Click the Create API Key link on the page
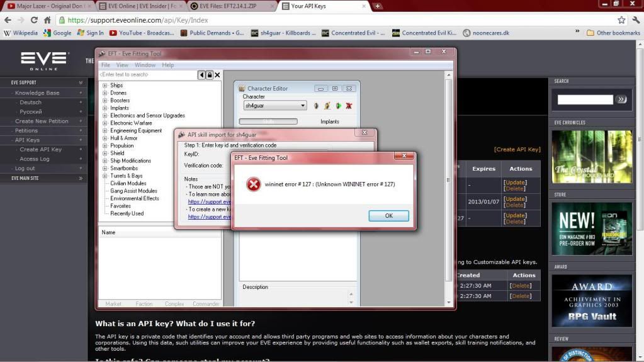The height and width of the screenshot is (362, 644). coord(517,150)
